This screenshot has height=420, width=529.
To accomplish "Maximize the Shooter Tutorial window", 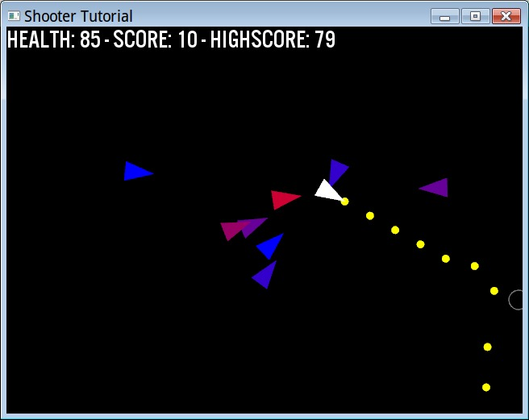I will pyautogui.click(x=475, y=16).
